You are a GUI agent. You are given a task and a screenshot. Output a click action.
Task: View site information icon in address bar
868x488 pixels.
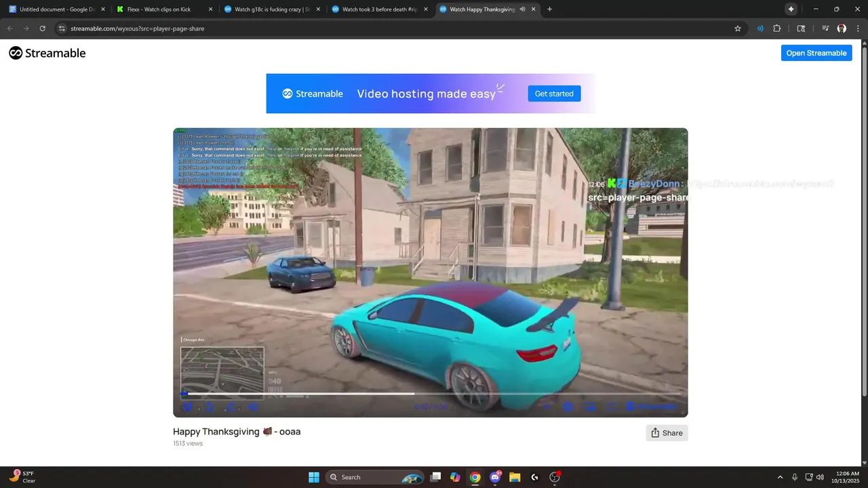pos(62,28)
